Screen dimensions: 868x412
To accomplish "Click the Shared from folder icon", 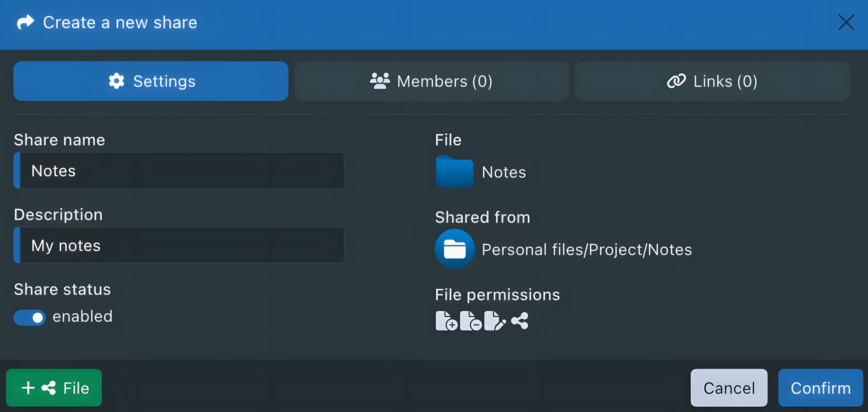I will (454, 249).
